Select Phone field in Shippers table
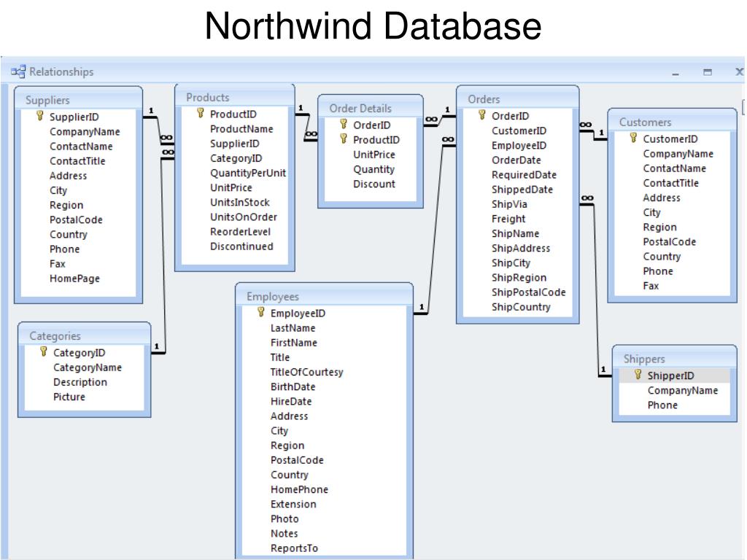The width and height of the screenshot is (747, 560). [x=662, y=405]
